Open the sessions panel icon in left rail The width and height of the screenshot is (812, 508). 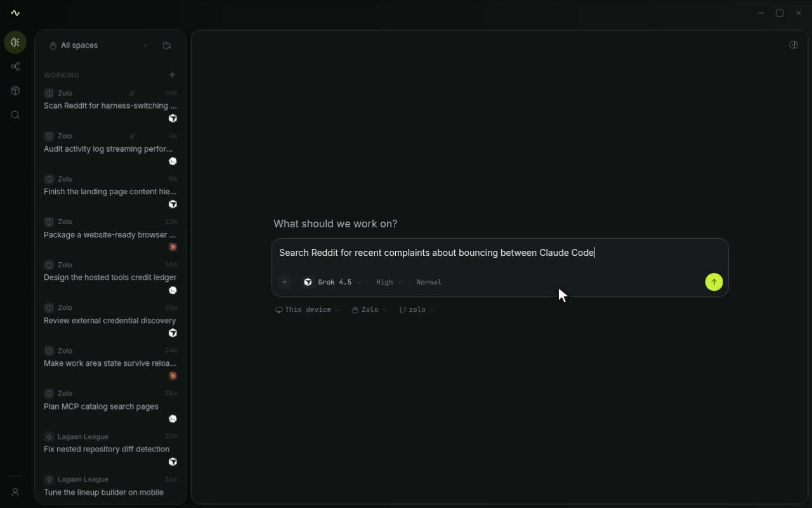pos(15,43)
